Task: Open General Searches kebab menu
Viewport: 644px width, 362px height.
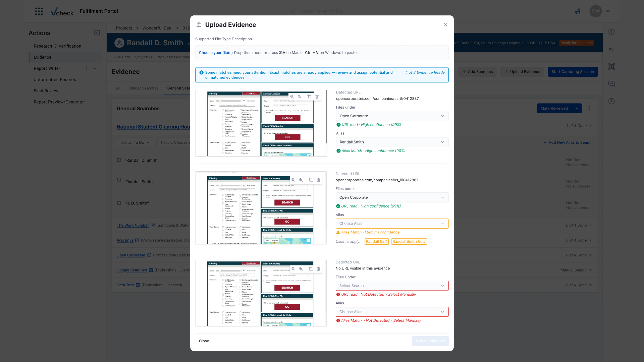Action: pyautogui.click(x=589, y=108)
